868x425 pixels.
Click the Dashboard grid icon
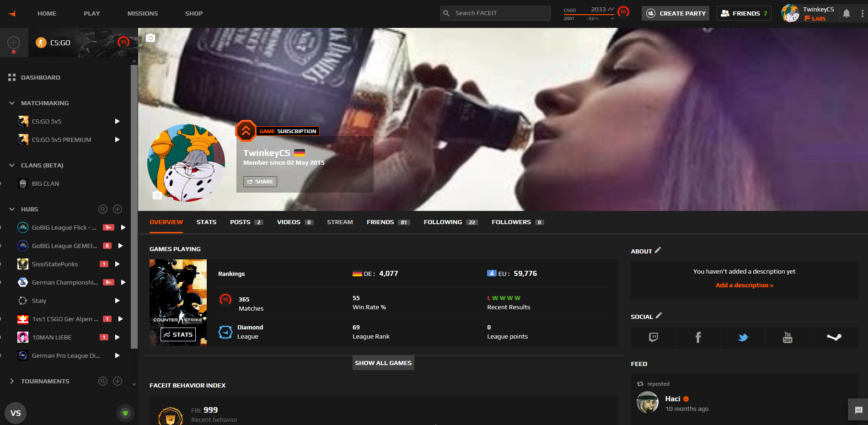coord(12,77)
